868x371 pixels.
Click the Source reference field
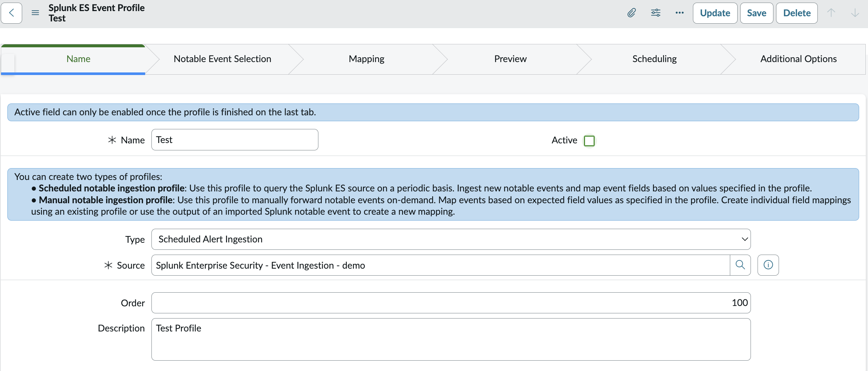coord(441,265)
